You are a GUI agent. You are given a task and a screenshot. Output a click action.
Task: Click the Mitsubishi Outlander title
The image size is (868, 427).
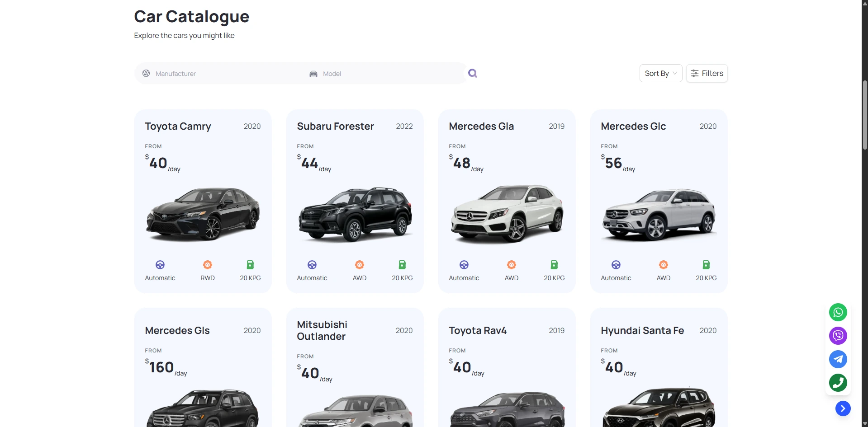(x=322, y=330)
